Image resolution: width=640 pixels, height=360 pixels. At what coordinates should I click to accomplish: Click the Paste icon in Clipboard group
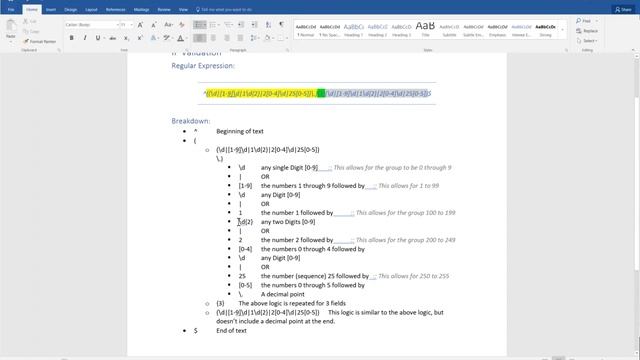coord(11,25)
